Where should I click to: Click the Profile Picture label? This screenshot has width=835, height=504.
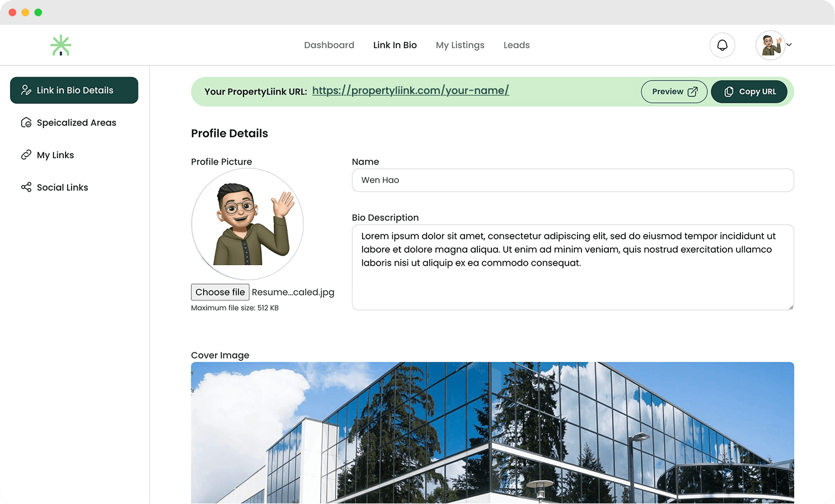pos(221,162)
